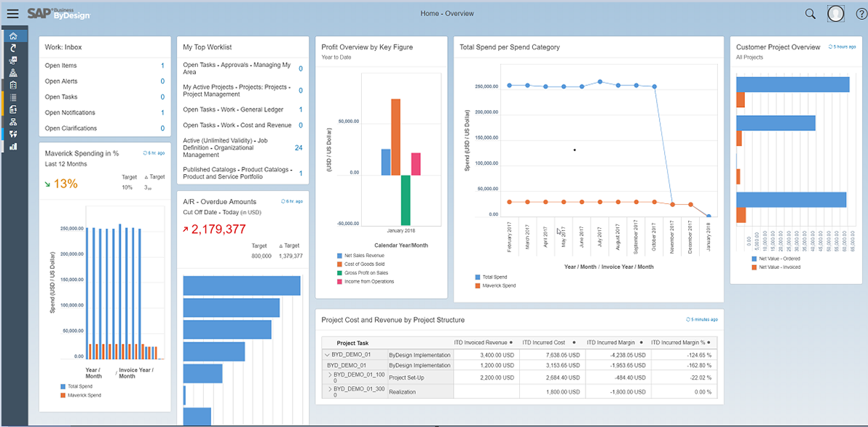Click the Home icon in sidebar
The image size is (868, 427).
13,36
